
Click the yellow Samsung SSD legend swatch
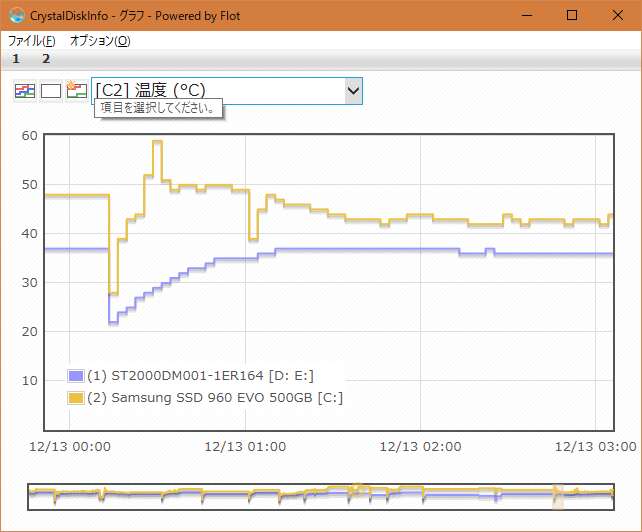click(76, 398)
